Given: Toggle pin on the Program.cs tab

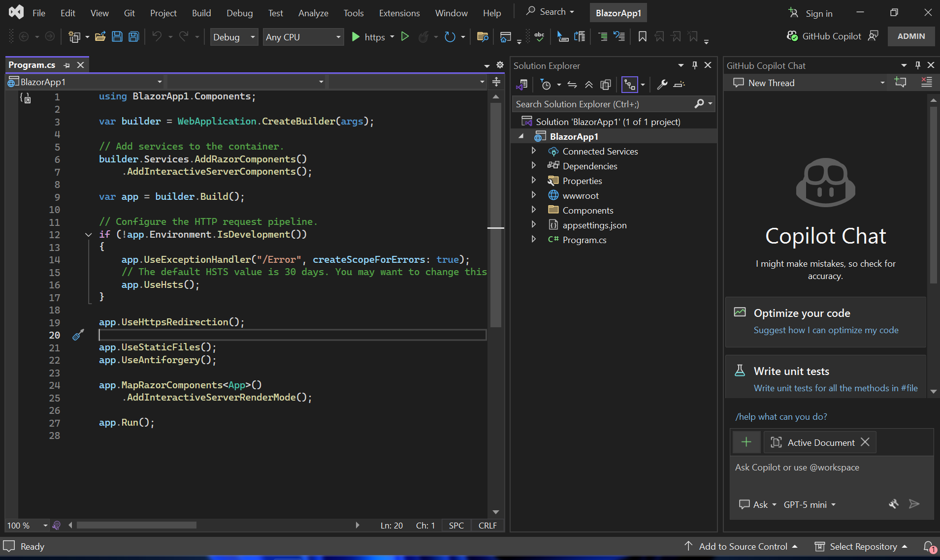Looking at the screenshot, I should 67,65.
